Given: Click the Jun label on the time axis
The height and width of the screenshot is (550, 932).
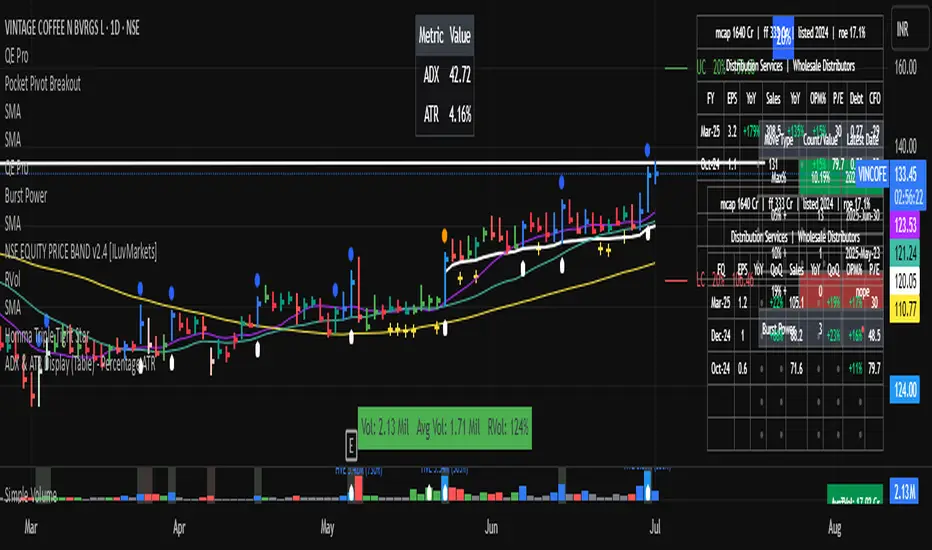Looking at the screenshot, I should coord(491,527).
